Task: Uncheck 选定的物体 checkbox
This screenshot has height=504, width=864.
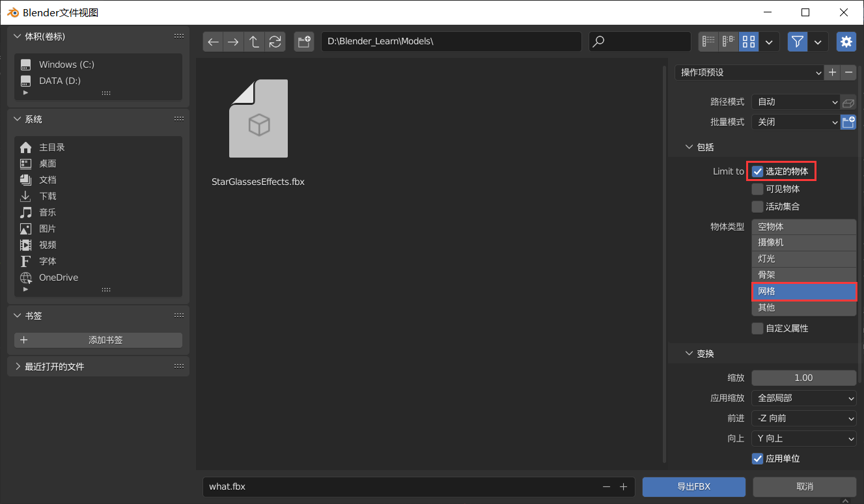Action: click(x=757, y=172)
